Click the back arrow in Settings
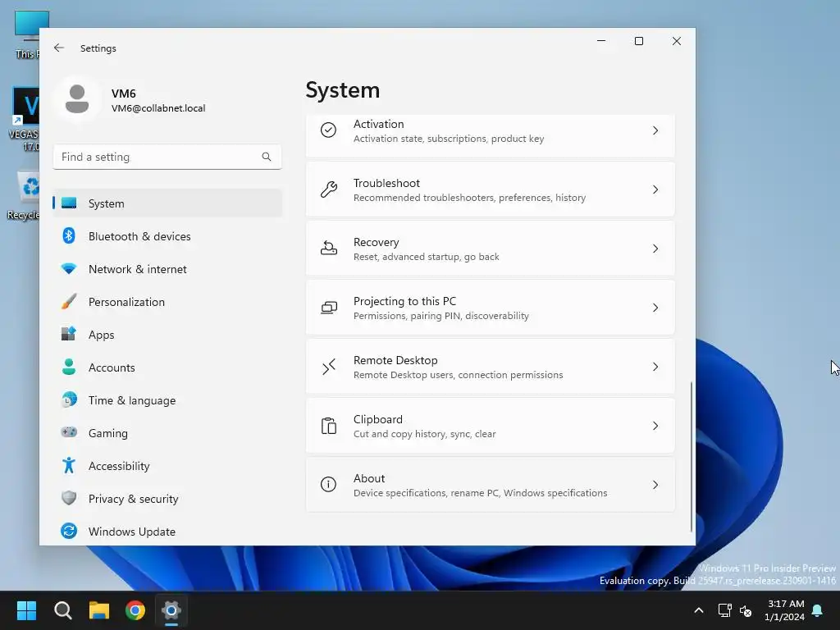 tap(59, 48)
